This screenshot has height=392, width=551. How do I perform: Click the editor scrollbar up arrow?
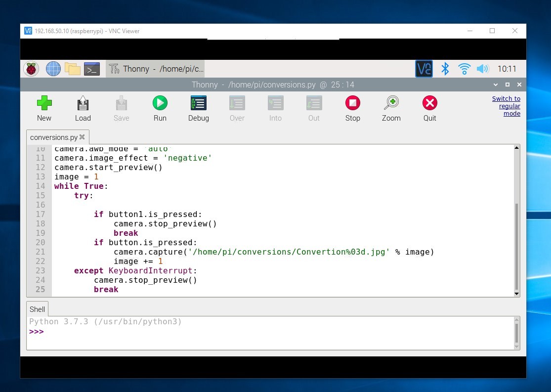click(516, 148)
